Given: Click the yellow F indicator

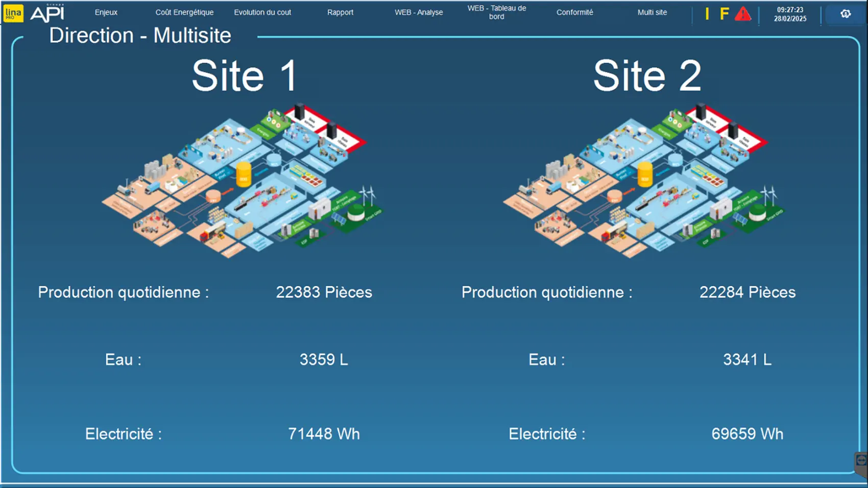Looking at the screenshot, I should coord(724,14).
